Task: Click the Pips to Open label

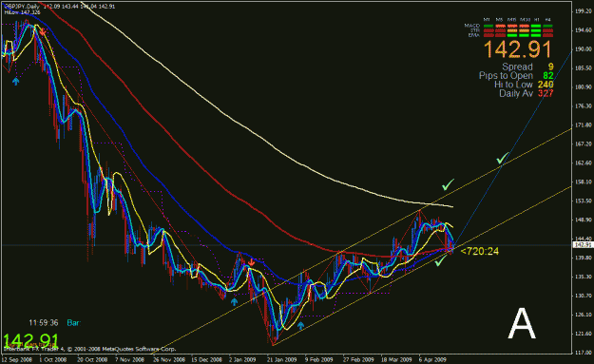Action: 506,75
